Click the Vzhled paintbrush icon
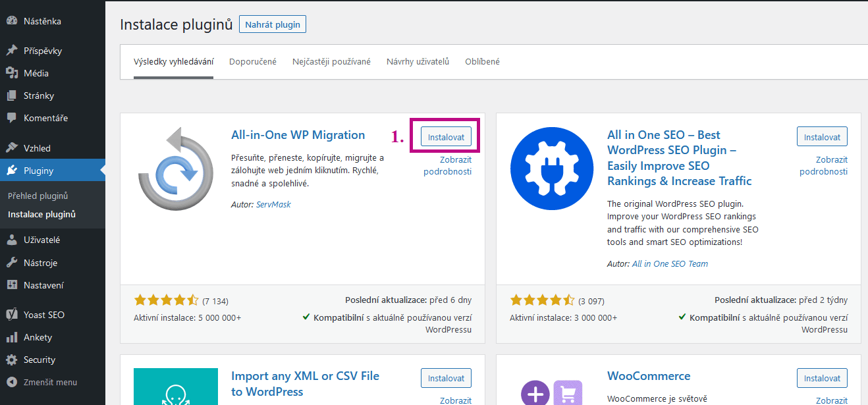The height and width of the screenshot is (405, 868). point(12,148)
